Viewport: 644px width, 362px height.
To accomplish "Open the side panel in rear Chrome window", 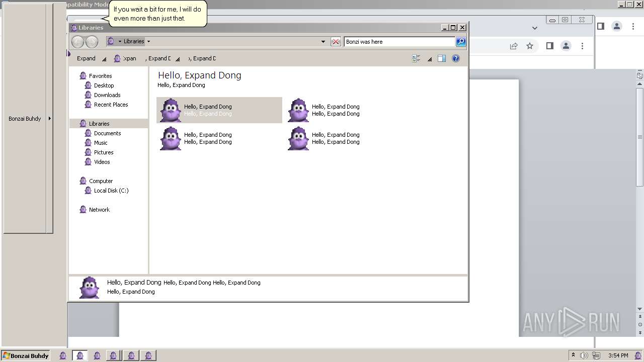I will [600, 26].
